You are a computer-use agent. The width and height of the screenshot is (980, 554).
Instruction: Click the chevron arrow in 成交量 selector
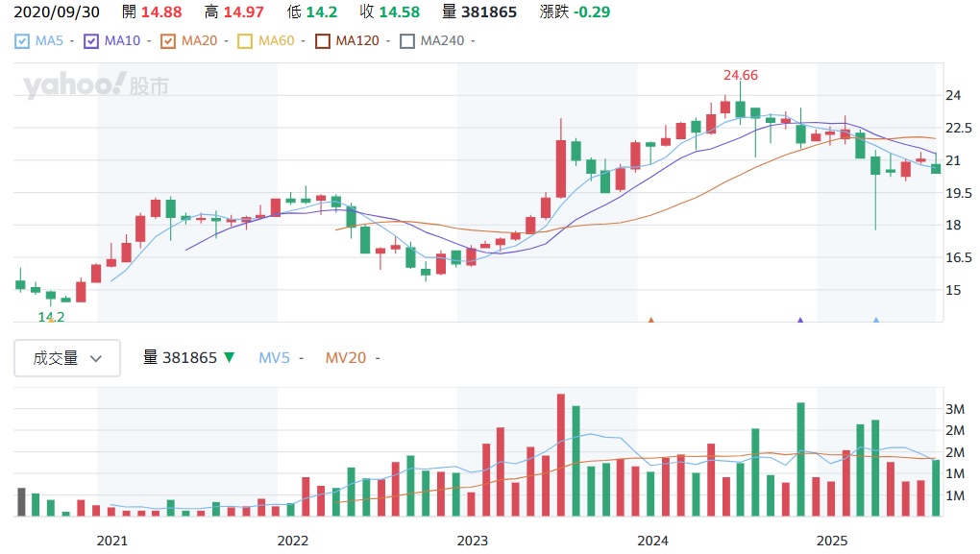tap(96, 358)
